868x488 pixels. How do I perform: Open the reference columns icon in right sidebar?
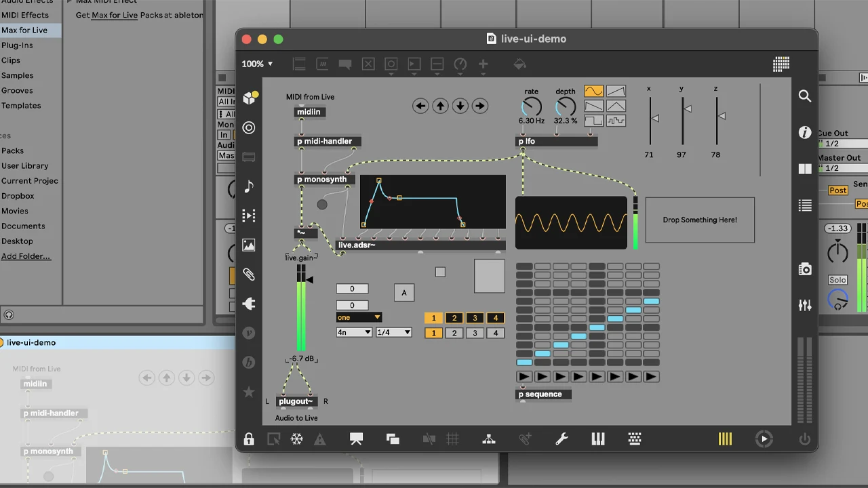click(805, 169)
